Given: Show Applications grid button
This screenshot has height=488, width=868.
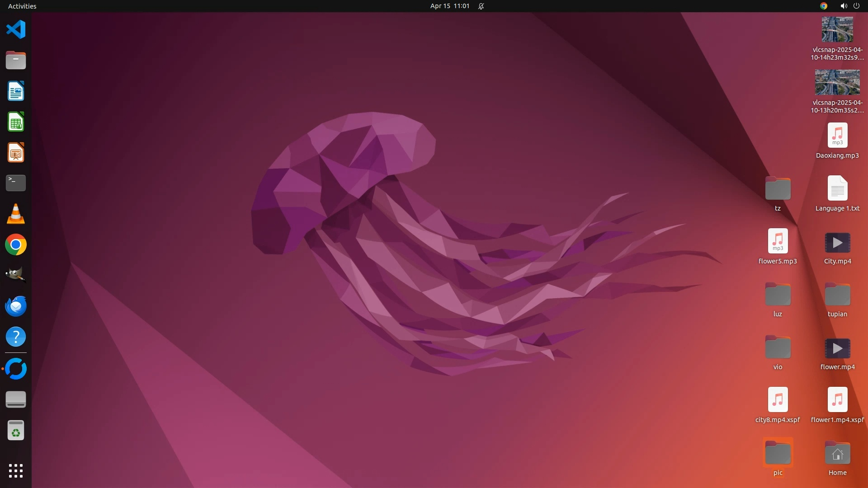Looking at the screenshot, I should 16,471.
